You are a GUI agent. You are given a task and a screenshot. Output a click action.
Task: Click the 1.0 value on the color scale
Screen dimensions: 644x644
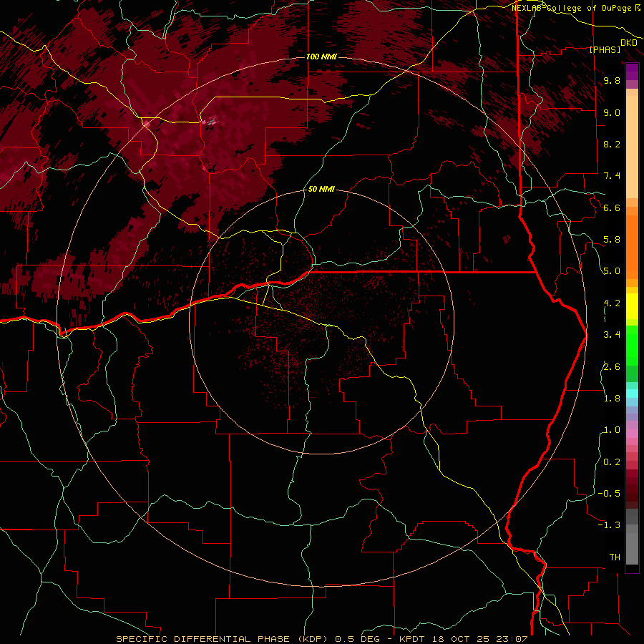pos(612,430)
